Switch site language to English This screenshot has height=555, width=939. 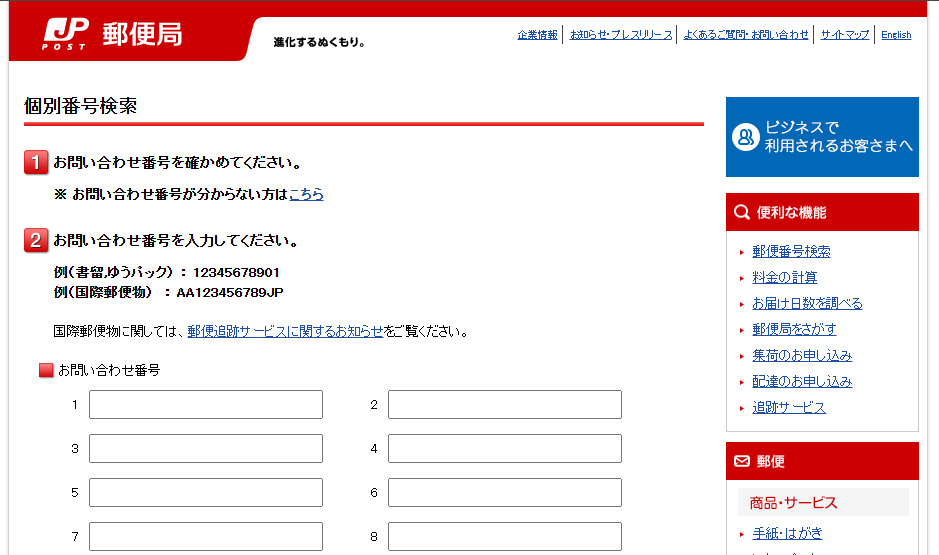point(896,35)
